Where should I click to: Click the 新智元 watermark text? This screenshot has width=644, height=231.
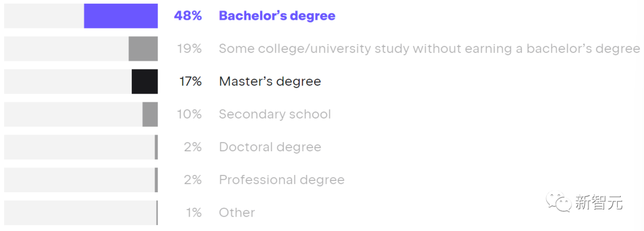599,202
